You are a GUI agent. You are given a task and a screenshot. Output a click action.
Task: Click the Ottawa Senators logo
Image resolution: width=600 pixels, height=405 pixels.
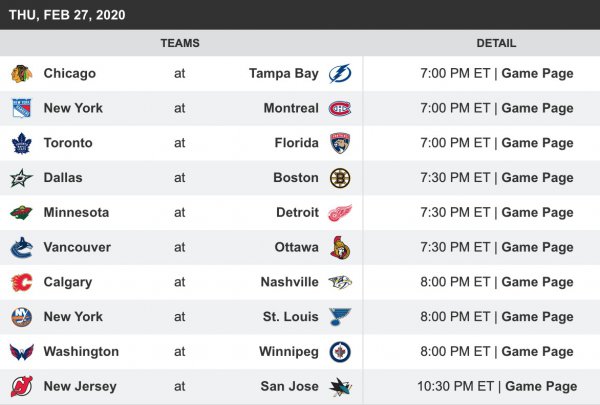pyautogui.click(x=340, y=247)
